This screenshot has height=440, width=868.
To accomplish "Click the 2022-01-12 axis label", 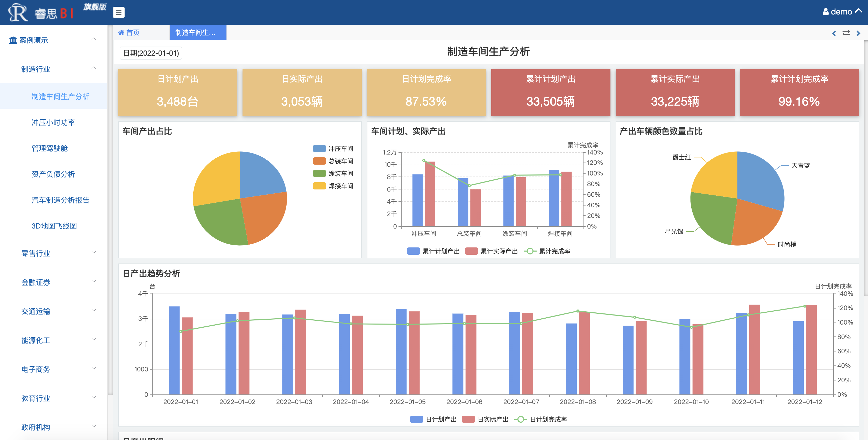I will point(805,402).
